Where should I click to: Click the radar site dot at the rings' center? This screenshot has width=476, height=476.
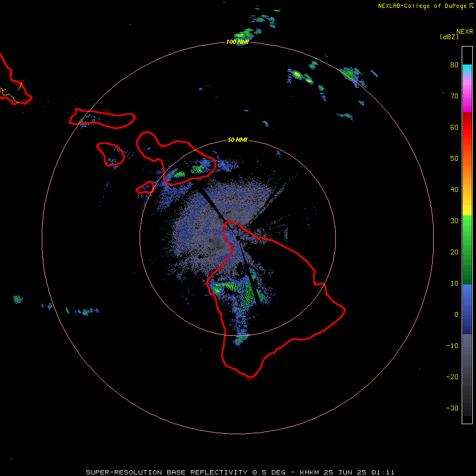[x=238, y=238]
